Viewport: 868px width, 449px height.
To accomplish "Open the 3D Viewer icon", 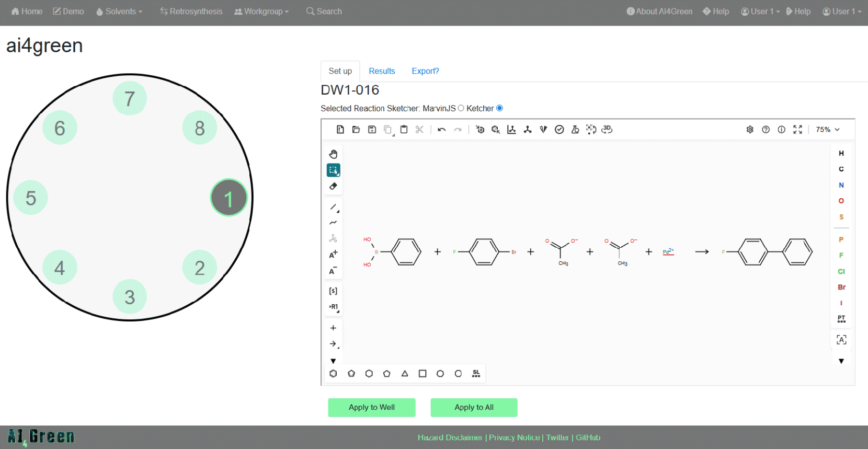I will pyautogui.click(x=607, y=130).
